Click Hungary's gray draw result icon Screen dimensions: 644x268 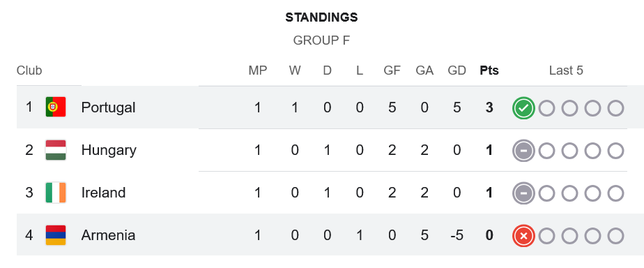point(523,151)
